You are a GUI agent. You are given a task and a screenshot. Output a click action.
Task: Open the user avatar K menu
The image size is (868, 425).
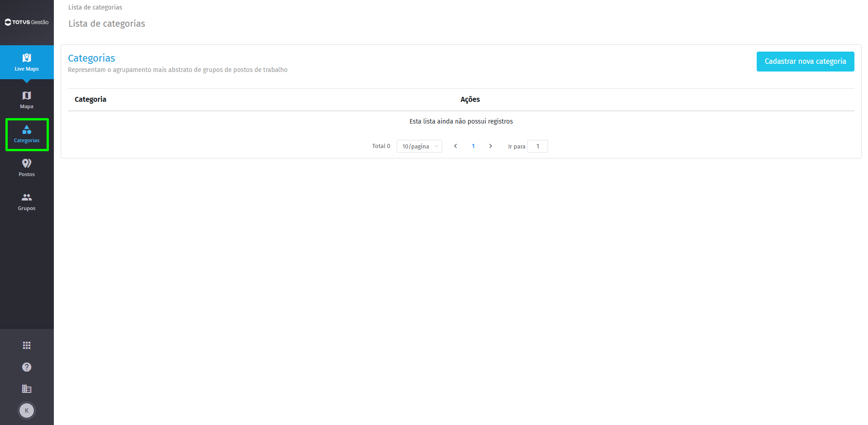point(27,411)
